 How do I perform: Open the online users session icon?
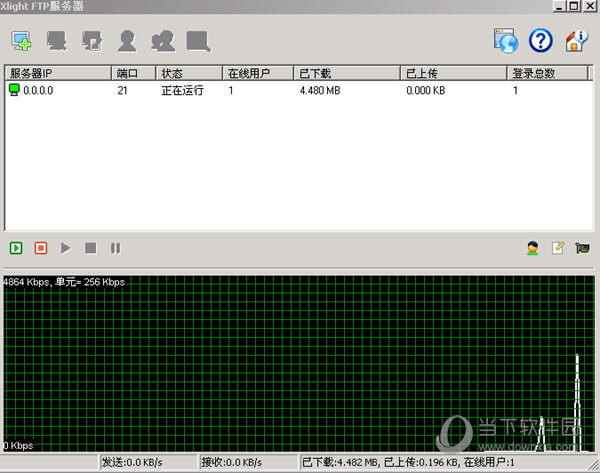point(533,248)
